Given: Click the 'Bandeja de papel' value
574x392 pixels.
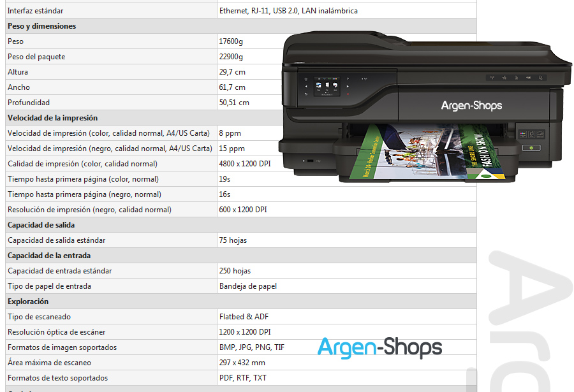Looking at the screenshot, I should pos(248,287).
